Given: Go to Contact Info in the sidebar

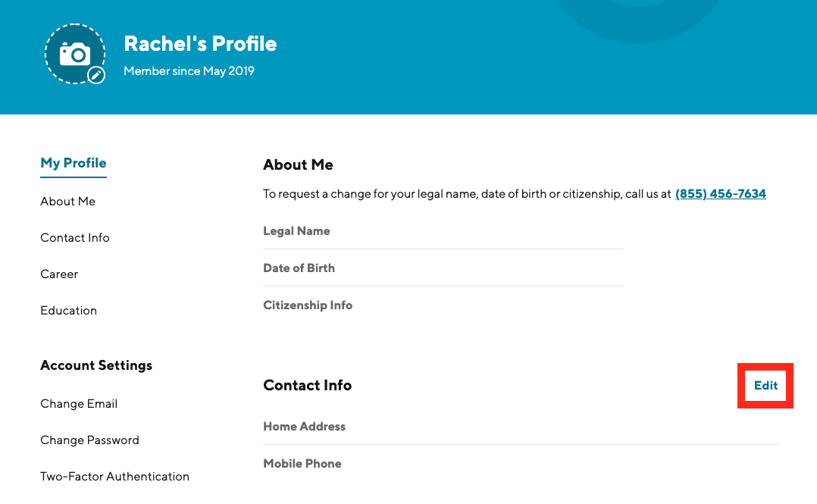Looking at the screenshot, I should point(75,238).
